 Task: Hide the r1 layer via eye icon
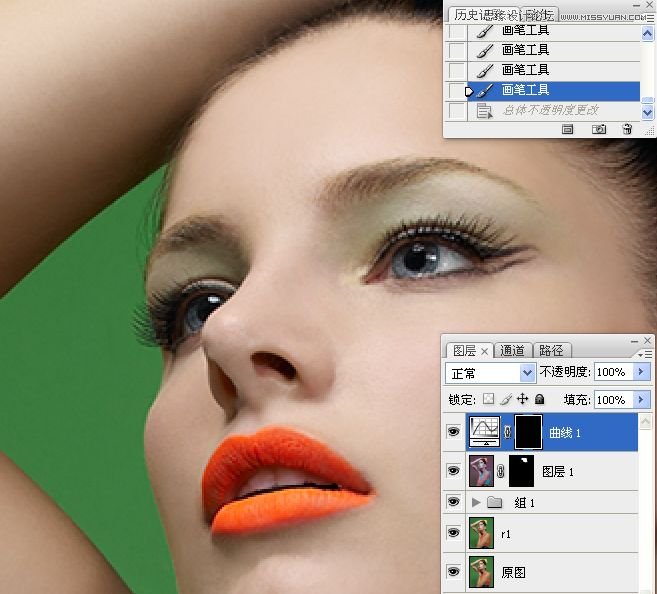coord(453,532)
